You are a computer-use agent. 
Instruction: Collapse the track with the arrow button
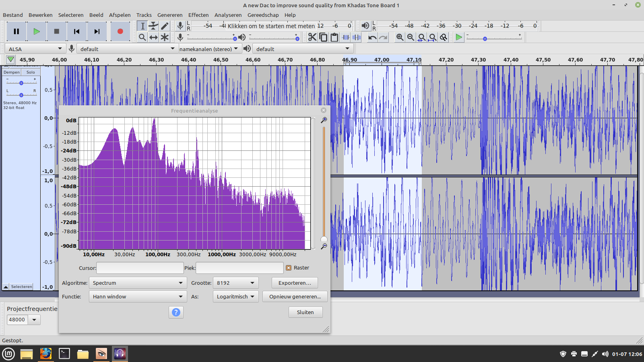[6, 287]
